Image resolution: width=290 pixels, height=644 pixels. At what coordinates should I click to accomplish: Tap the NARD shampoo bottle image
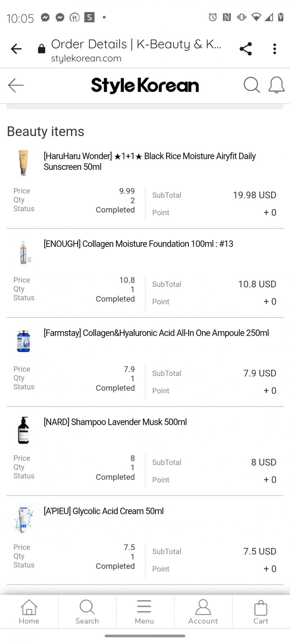pyautogui.click(x=23, y=430)
